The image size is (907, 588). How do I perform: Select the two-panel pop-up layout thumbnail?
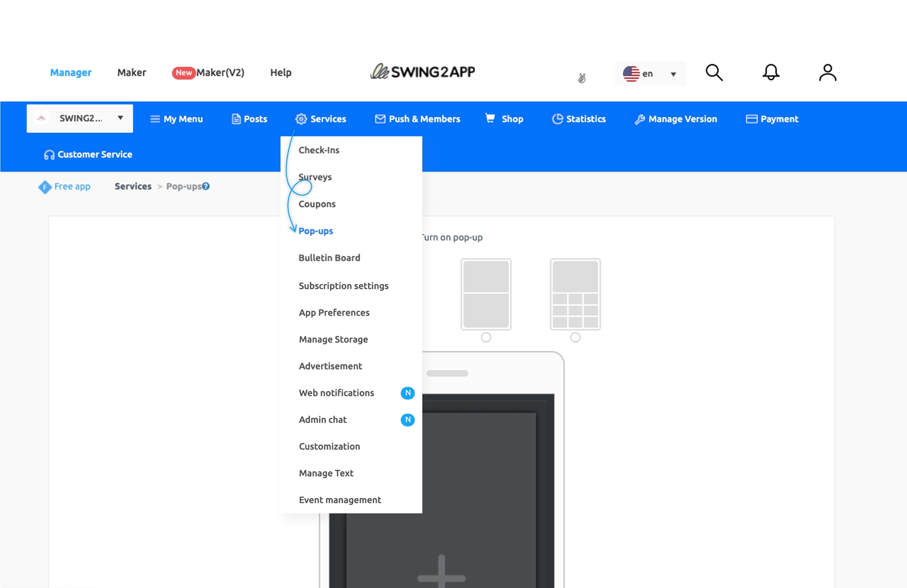coord(486,294)
